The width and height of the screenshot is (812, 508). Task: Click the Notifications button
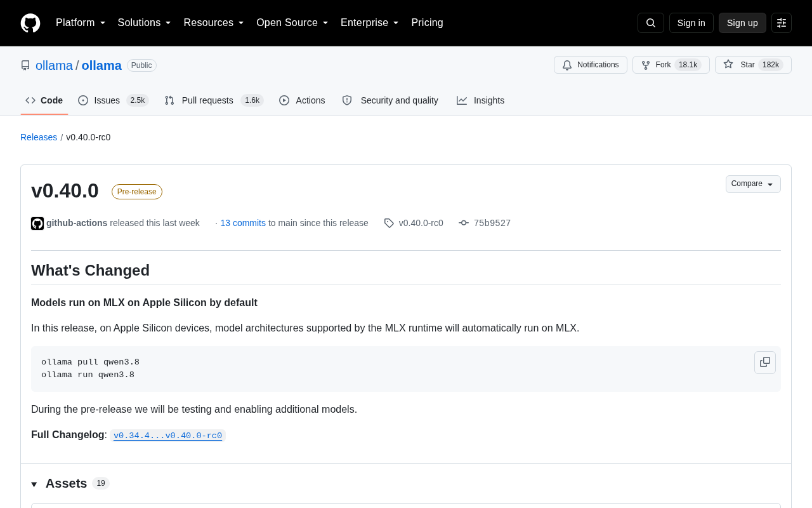coord(591,65)
